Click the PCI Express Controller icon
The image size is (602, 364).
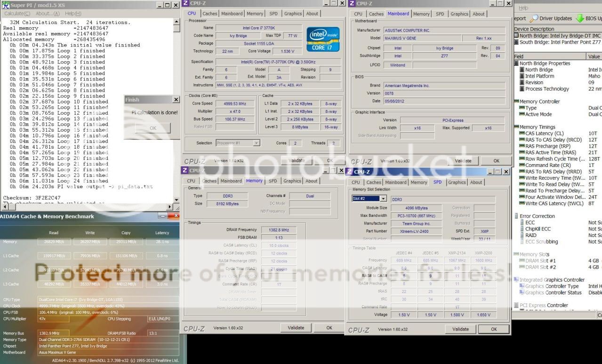pos(516,305)
